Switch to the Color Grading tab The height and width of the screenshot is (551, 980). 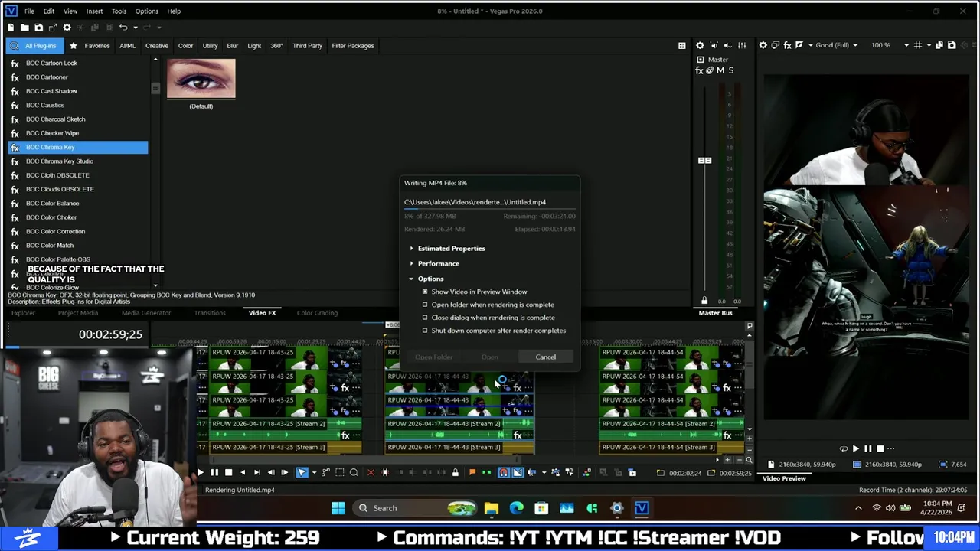[317, 313]
